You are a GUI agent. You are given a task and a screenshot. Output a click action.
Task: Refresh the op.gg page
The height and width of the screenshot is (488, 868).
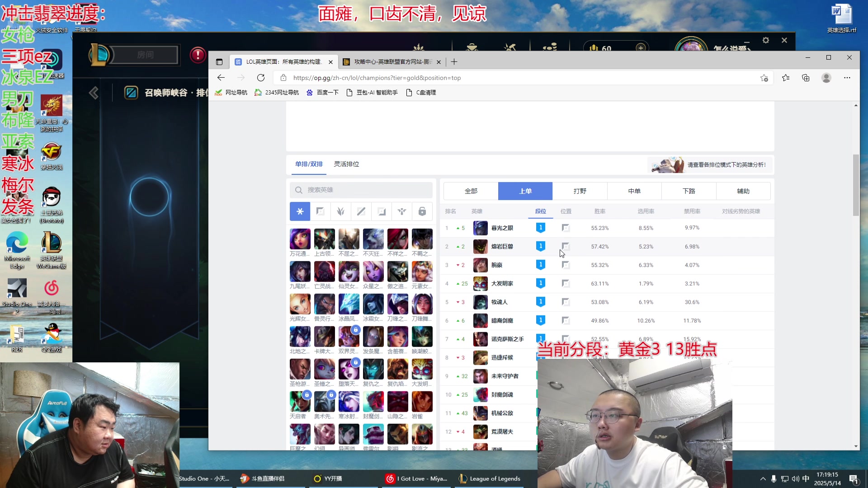[261, 78]
